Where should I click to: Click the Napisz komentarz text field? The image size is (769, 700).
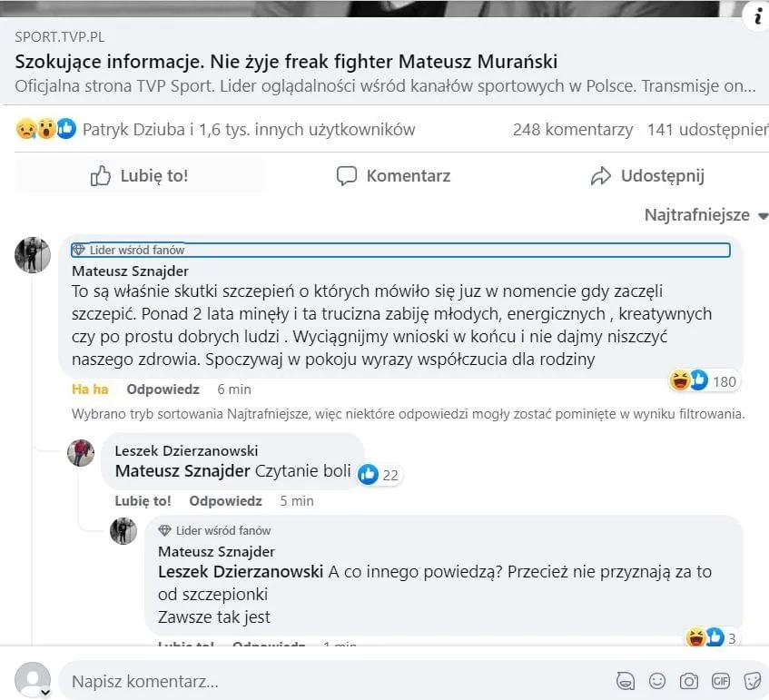327,681
